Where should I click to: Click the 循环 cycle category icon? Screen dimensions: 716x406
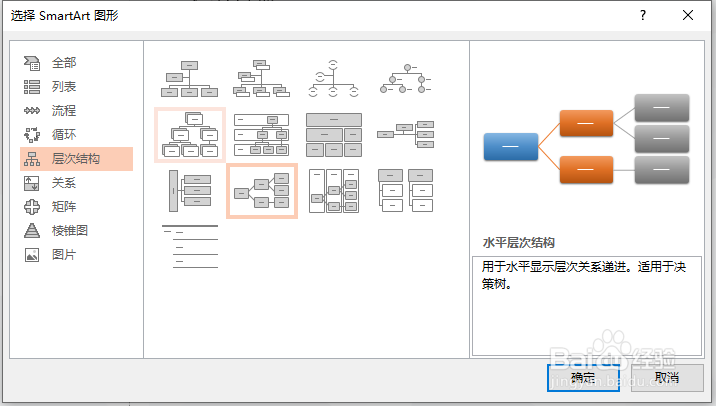(32, 135)
